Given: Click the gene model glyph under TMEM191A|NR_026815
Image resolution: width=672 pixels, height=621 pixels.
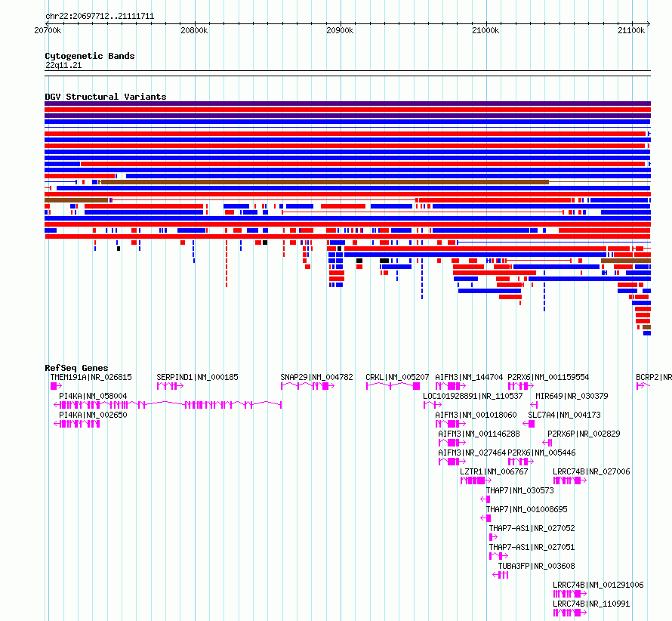Looking at the screenshot, I should (56, 386).
